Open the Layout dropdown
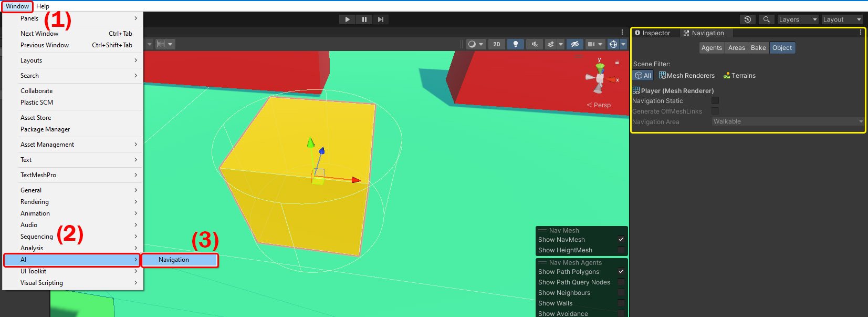868x317 pixels. click(x=841, y=19)
